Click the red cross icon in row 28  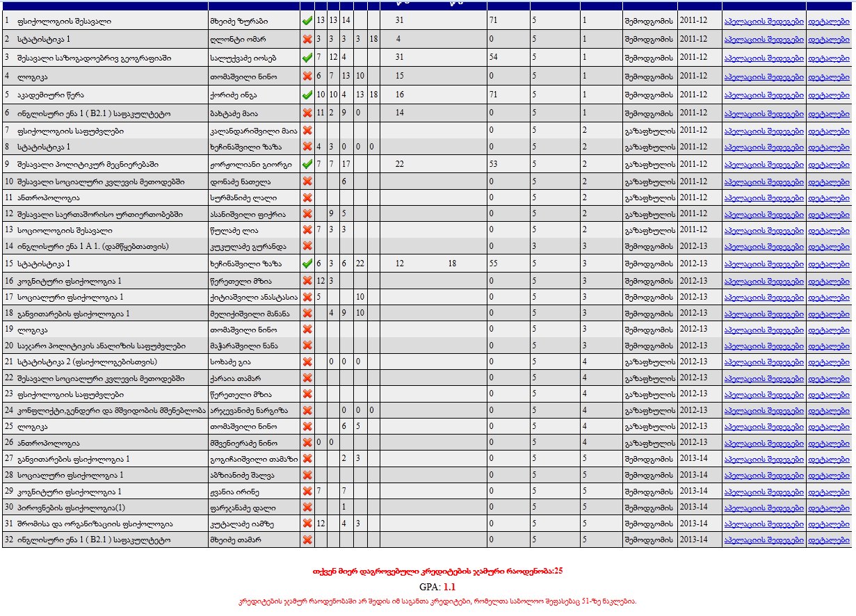tap(307, 476)
